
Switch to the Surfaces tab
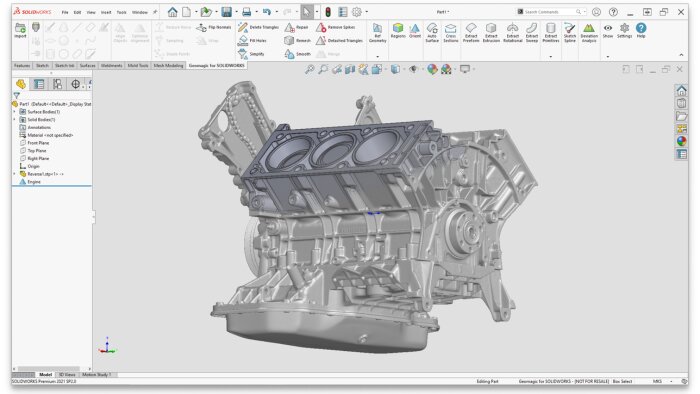(x=88, y=66)
